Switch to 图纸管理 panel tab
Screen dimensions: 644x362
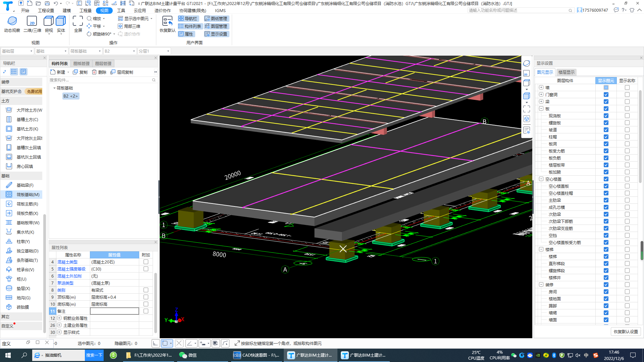point(82,63)
